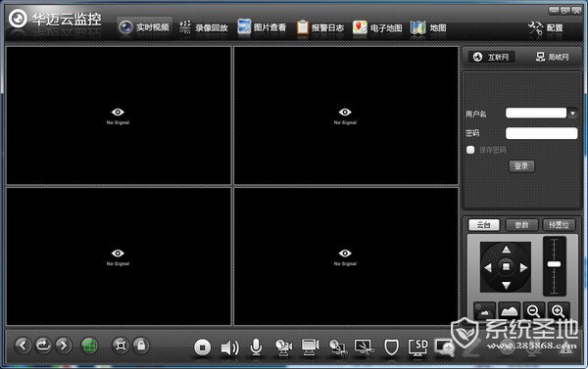
Task: Select the 局域网 LAN login mode
Action: [553, 57]
